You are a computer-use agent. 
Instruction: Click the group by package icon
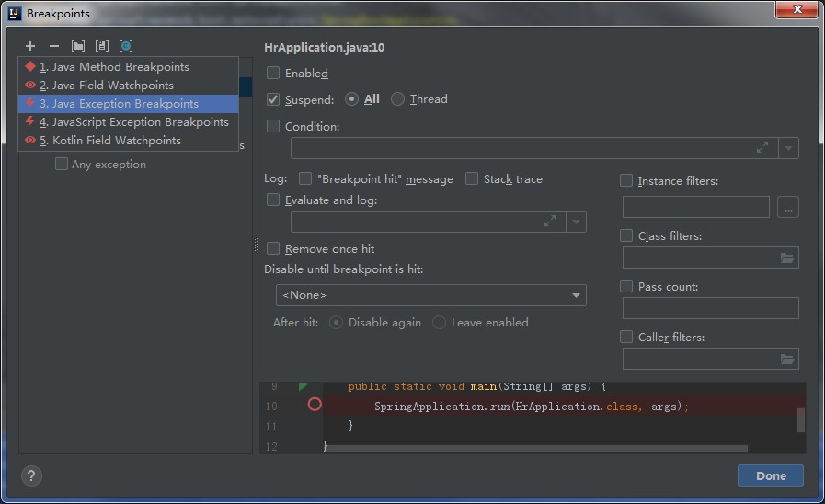click(78, 46)
